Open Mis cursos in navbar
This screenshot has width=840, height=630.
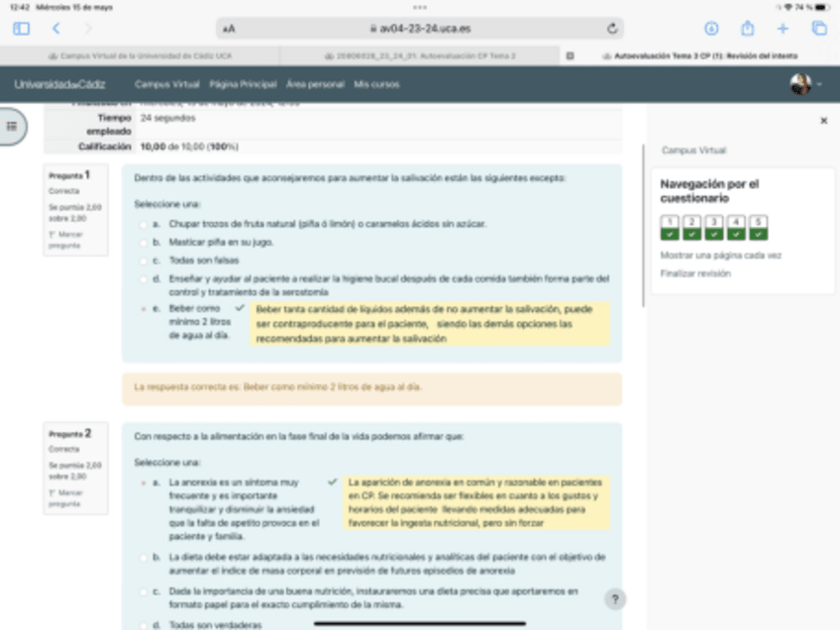tap(376, 84)
